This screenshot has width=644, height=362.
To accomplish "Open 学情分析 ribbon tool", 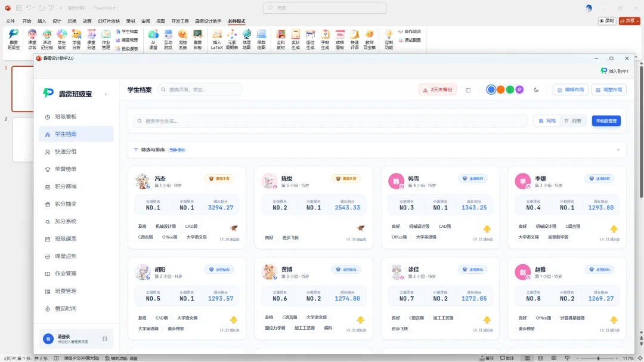I will click(x=76, y=39).
